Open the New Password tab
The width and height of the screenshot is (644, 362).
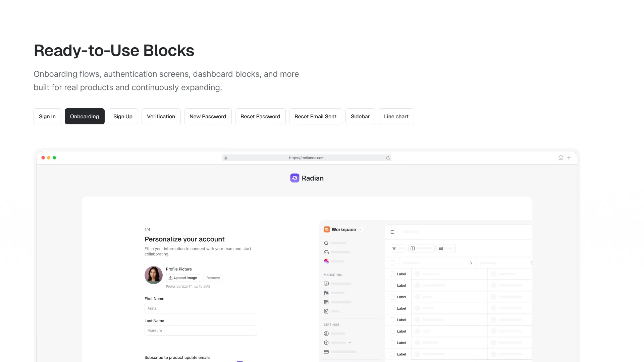coord(208,116)
